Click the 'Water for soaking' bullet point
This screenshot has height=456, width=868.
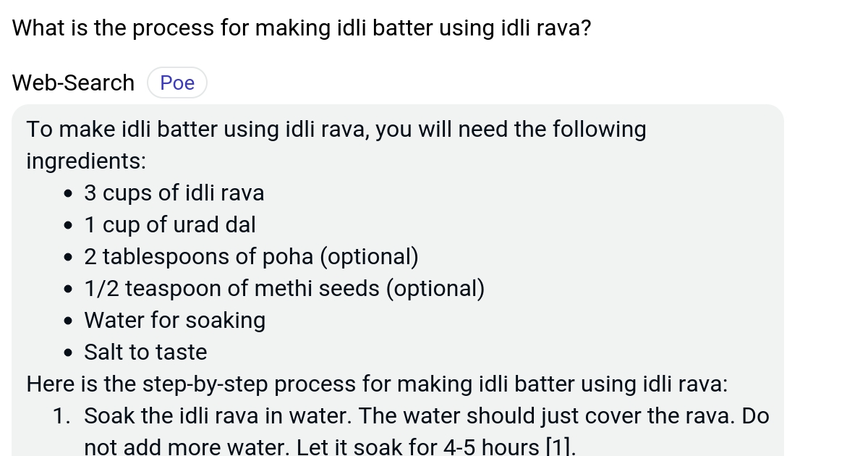tap(175, 320)
